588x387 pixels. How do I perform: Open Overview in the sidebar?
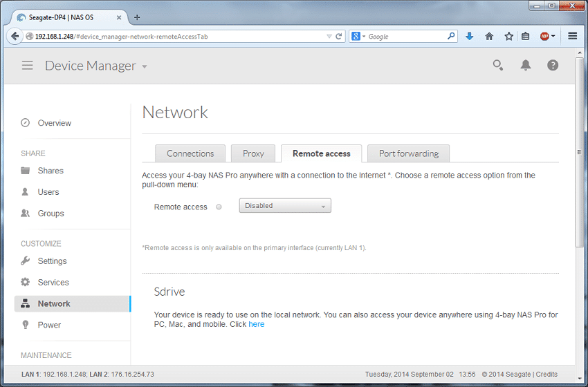pyautogui.click(x=55, y=123)
